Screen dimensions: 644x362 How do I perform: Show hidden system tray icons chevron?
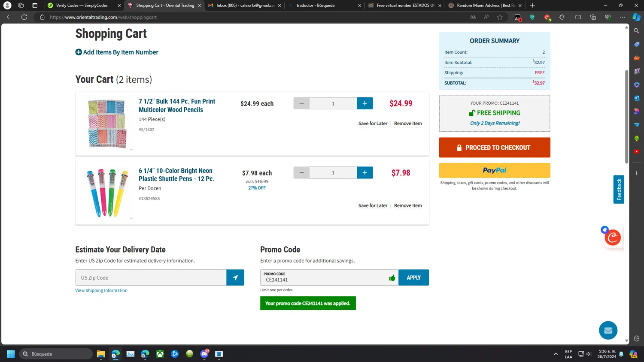click(x=556, y=354)
